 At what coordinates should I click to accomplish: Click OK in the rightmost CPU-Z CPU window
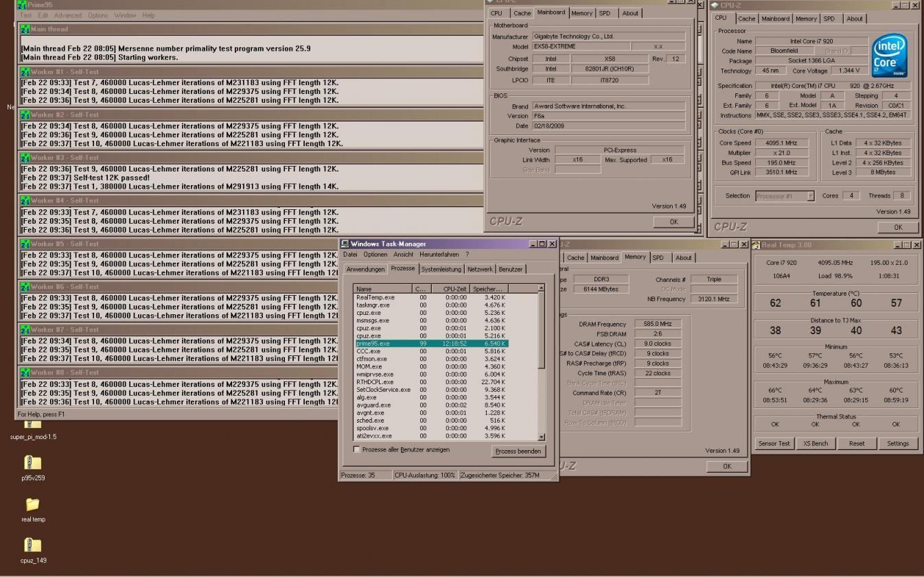(898, 227)
